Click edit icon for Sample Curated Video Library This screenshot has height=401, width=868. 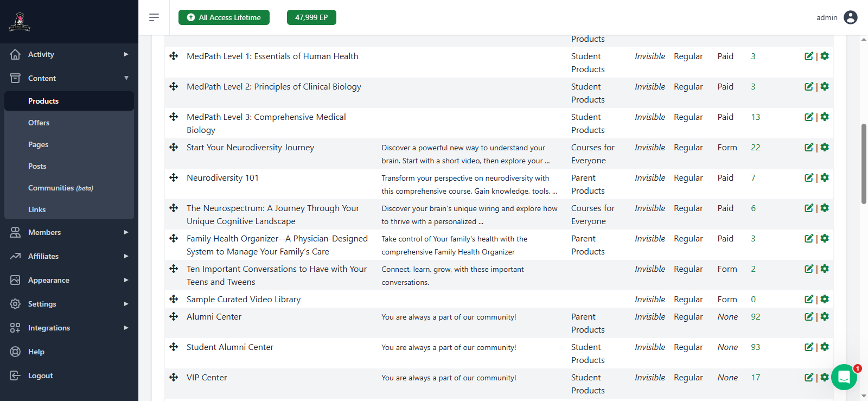pyautogui.click(x=808, y=300)
